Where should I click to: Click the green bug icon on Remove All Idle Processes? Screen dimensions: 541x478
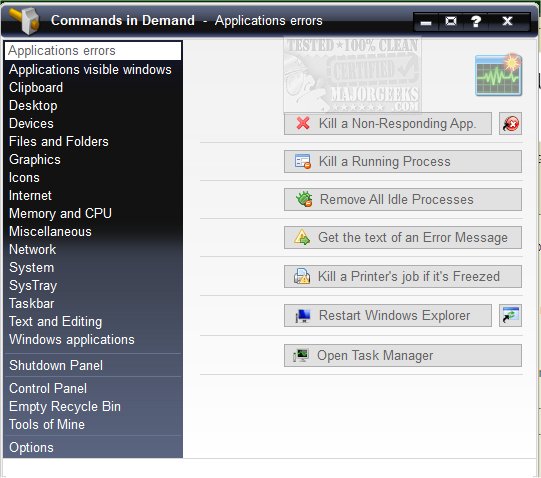pyautogui.click(x=304, y=199)
